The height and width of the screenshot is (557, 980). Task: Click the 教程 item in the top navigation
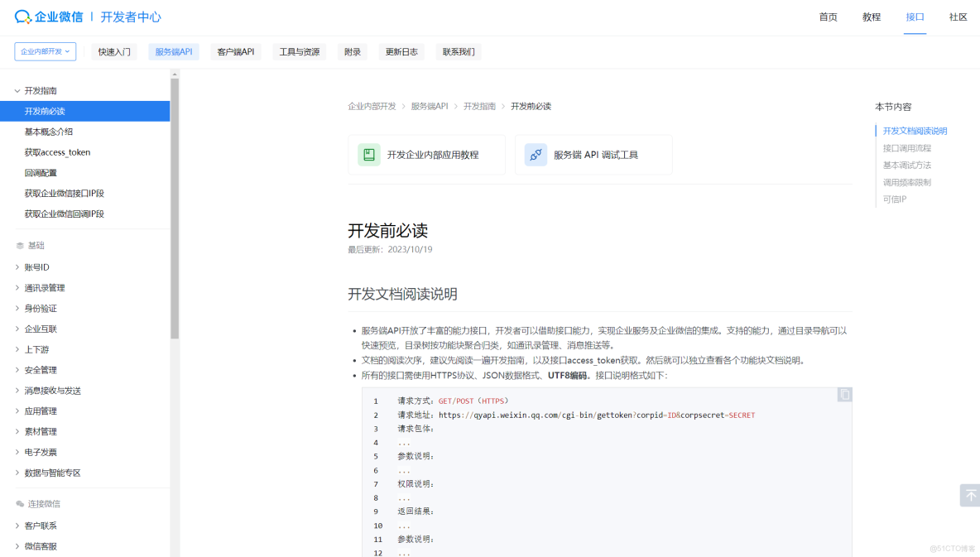click(871, 17)
